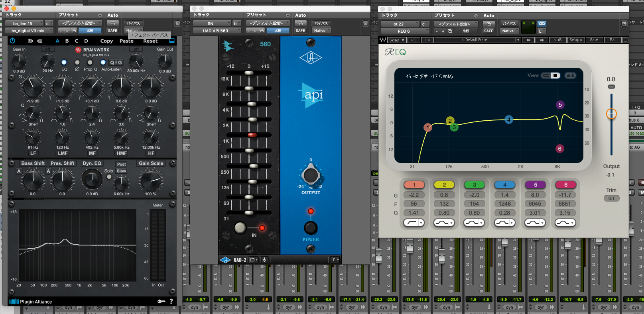Load previous preset with REQ left arrow
The image size is (644, 314).
click(528, 40)
